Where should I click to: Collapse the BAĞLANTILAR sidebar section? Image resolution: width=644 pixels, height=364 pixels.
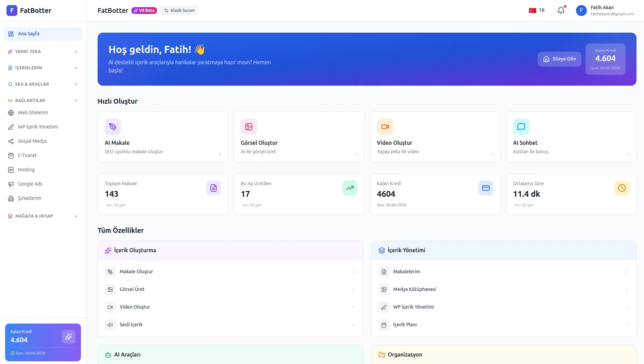pos(43,101)
